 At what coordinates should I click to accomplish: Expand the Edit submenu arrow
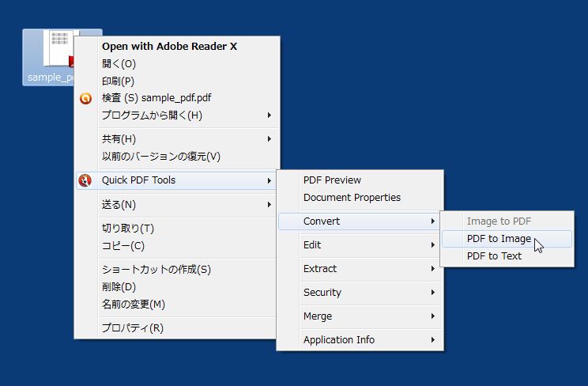pyautogui.click(x=433, y=245)
